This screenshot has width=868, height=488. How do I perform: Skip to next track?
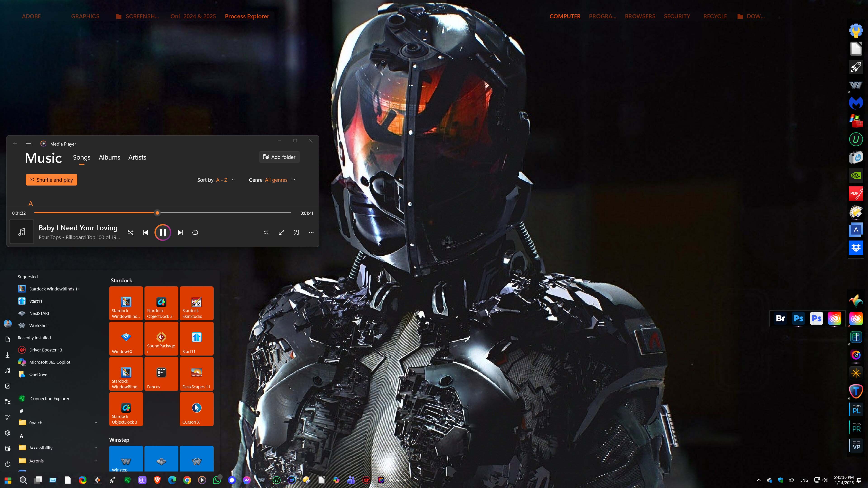[x=180, y=232]
